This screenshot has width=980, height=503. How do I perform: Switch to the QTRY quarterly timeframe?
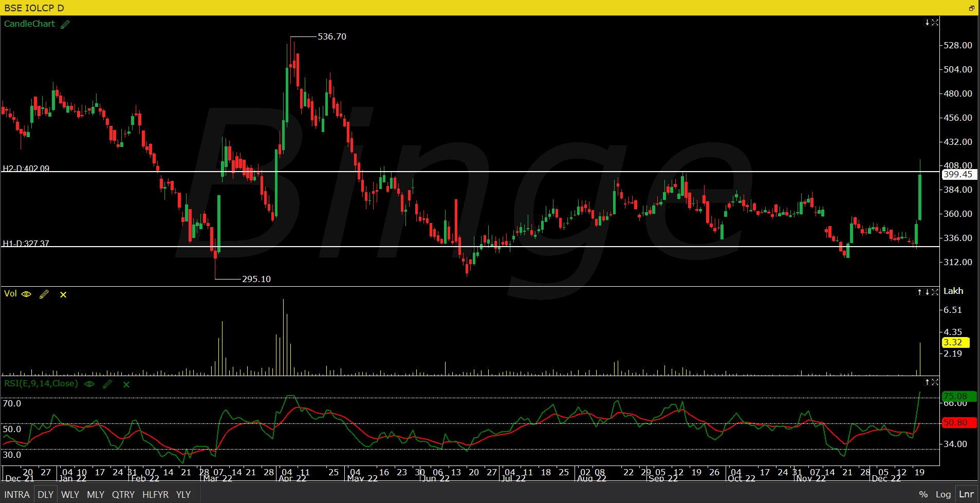tap(123, 494)
